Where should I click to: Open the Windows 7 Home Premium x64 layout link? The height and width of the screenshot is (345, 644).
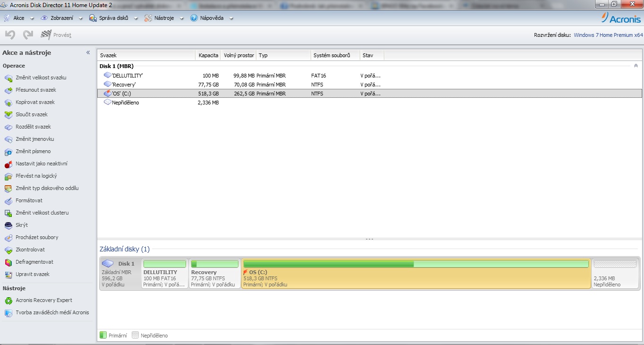click(608, 35)
